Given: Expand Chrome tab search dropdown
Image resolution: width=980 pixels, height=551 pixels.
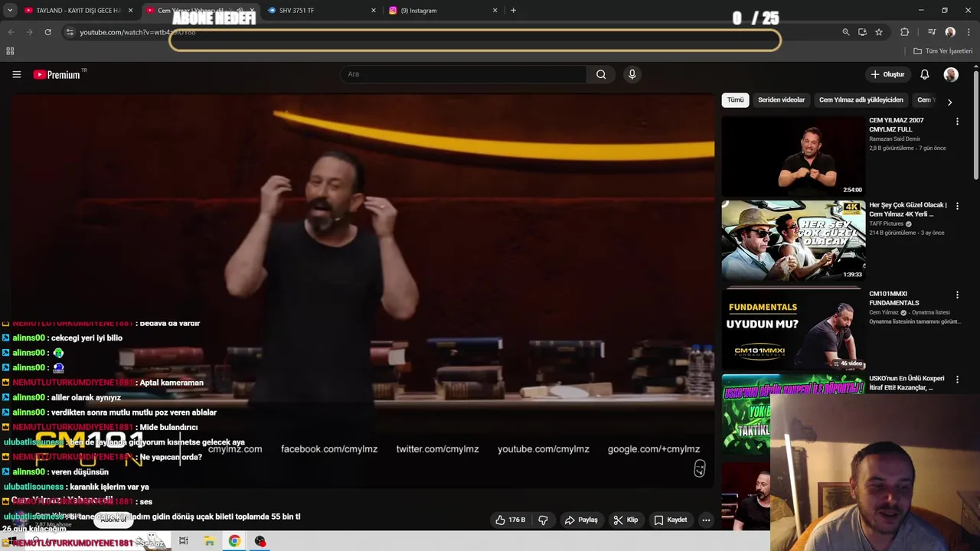Looking at the screenshot, I should [10, 10].
